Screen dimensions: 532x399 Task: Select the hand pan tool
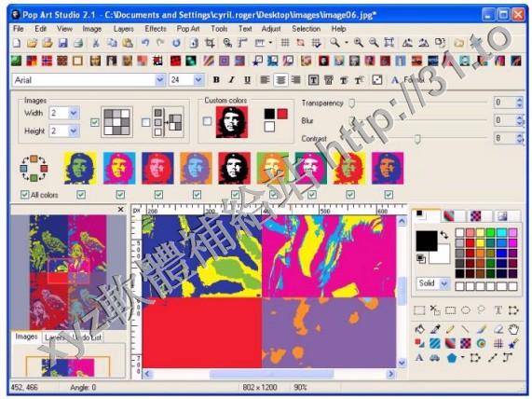coord(513,329)
